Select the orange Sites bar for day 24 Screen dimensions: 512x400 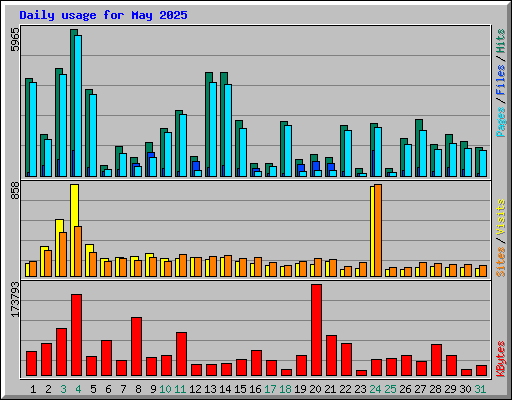[378, 230]
